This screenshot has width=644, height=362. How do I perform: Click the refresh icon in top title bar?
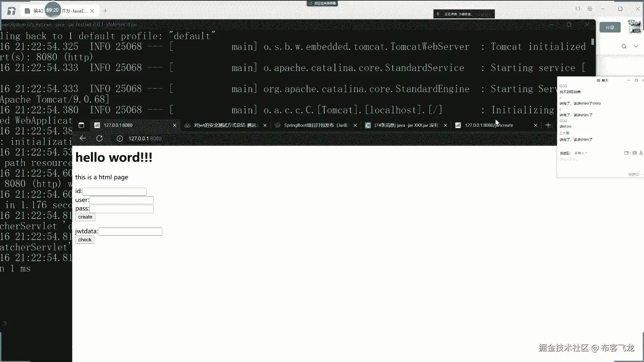click(578, 9)
